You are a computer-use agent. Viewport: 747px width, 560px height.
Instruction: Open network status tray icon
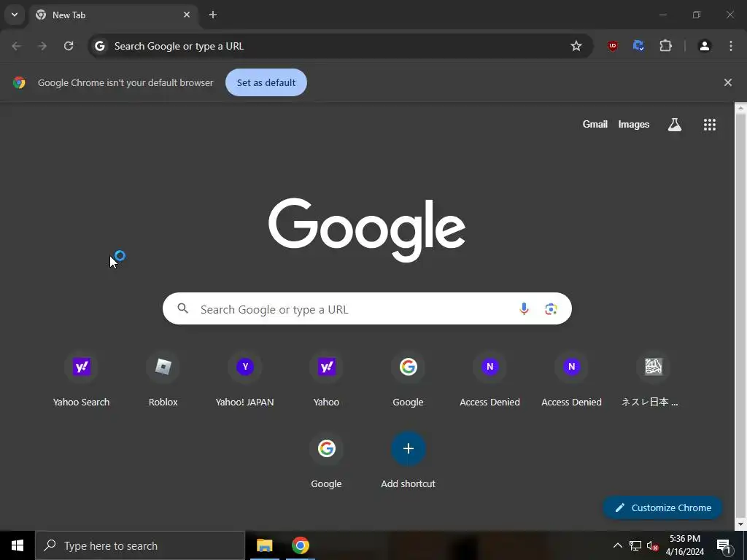pyautogui.click(x=635, y=545)
